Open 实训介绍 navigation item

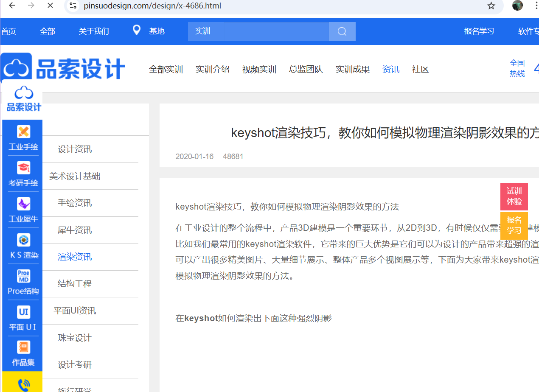(x=213, y=70)
